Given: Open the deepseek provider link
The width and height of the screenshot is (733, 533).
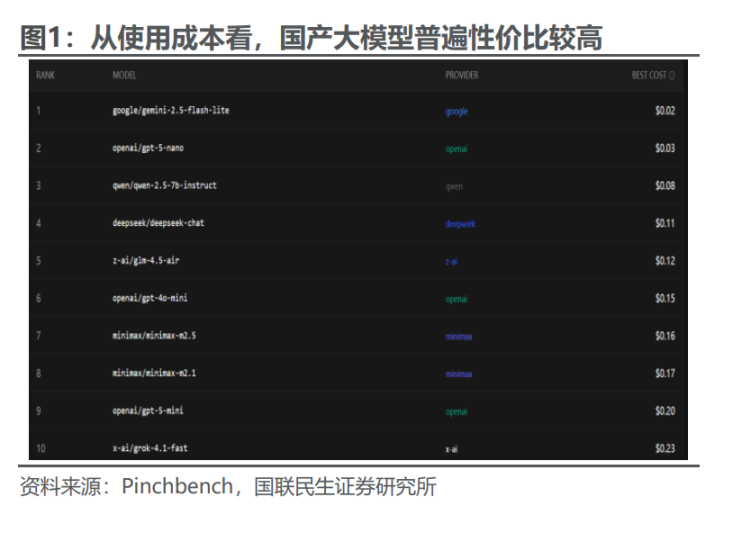Looking at the screenshot, I should [460, 224].
